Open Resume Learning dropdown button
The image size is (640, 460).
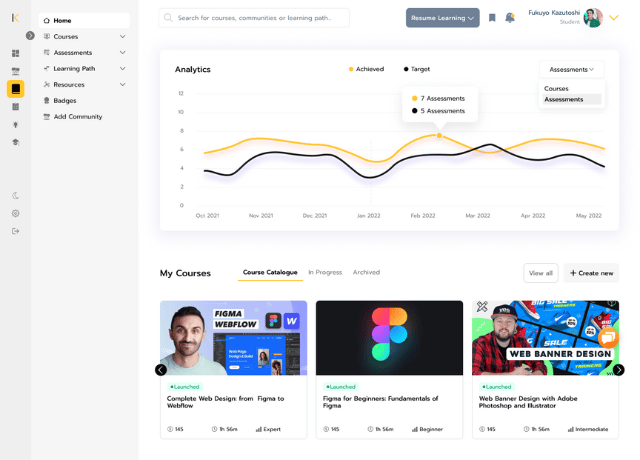tap(442, 18)
